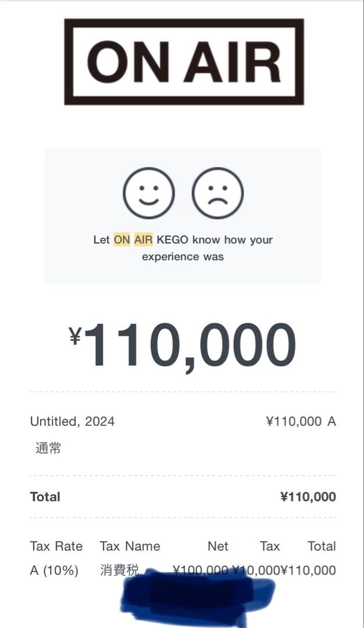
Task: Select the 消費税 tax name cell
Action: [x=119, y=571]
